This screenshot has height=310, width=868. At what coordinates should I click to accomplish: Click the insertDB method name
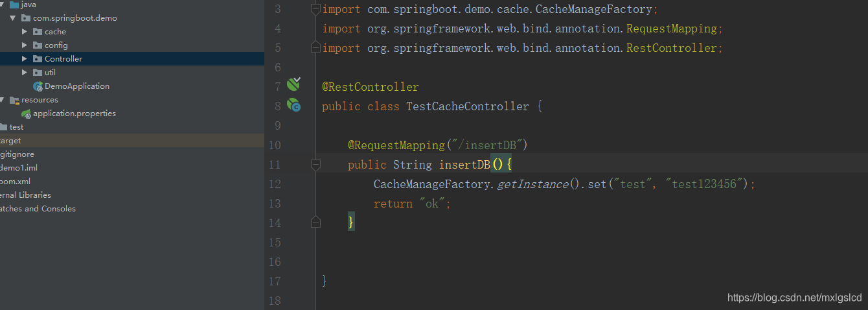[464, 165]
